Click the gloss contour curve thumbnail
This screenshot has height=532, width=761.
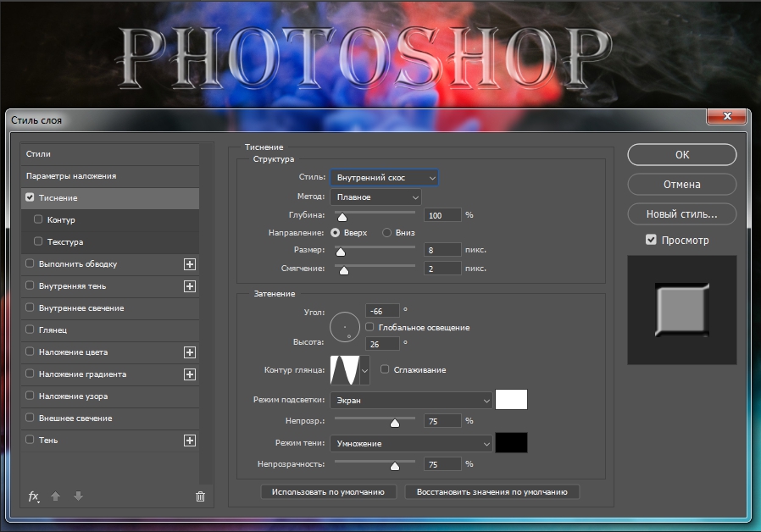[x=345, y=370]
